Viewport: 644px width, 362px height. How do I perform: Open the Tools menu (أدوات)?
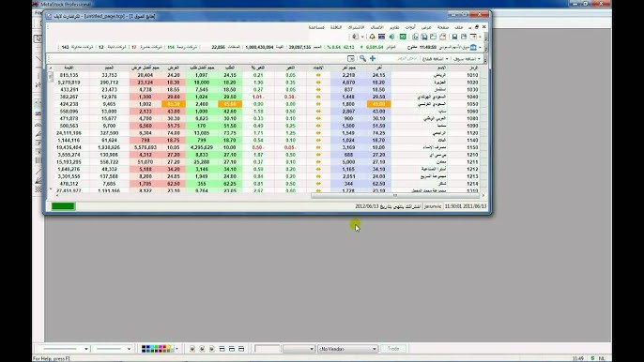(x=410, y=27)
